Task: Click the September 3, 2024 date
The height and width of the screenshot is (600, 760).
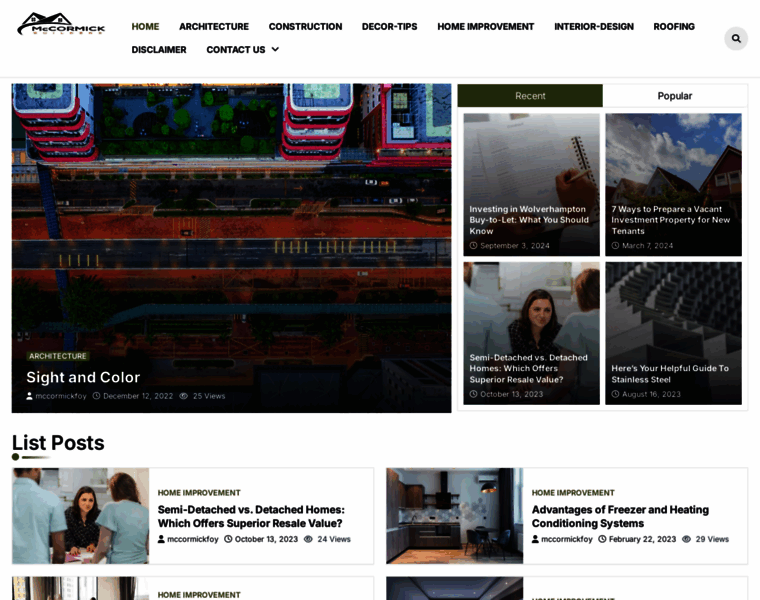Action: (515, 246)
